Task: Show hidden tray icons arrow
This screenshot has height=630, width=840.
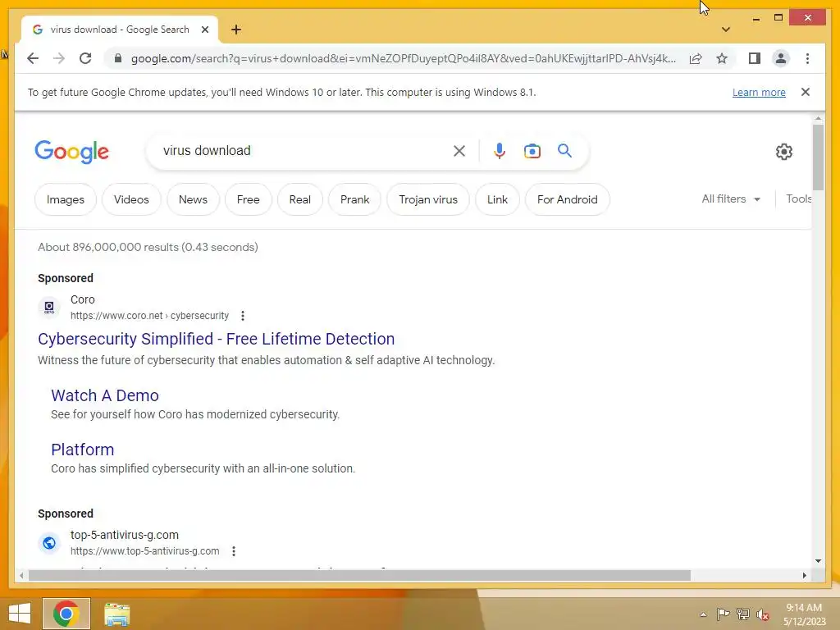Action: point(703,614)
